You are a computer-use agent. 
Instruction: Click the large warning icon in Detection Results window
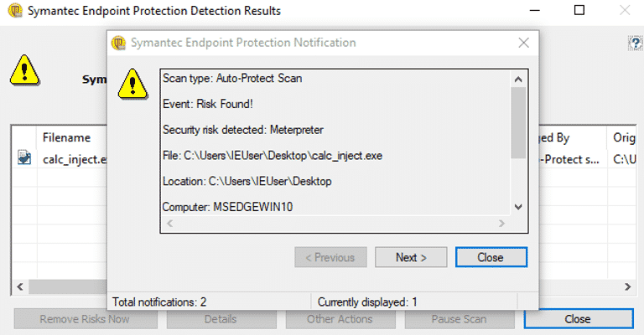click(x=24, y=69)
